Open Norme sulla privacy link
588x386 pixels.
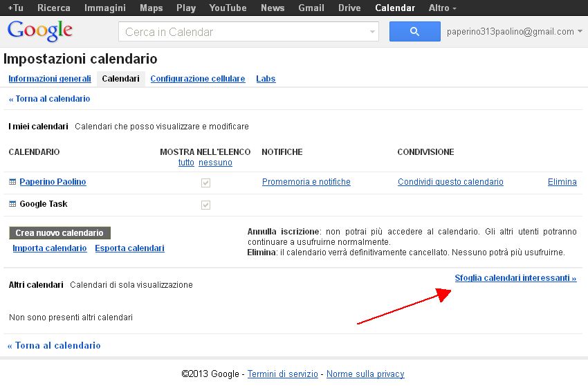pyautogui.click(x=365, y=374)
